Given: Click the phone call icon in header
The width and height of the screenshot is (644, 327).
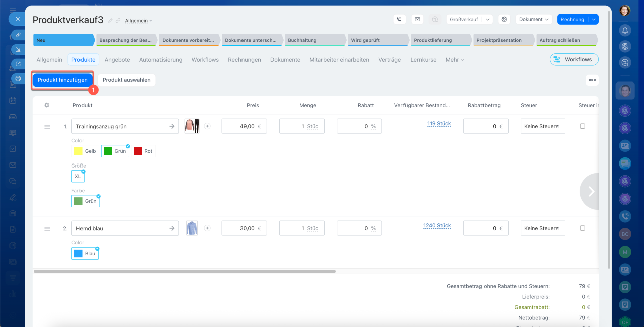Looking at the screenshot, I should point(399,19).
